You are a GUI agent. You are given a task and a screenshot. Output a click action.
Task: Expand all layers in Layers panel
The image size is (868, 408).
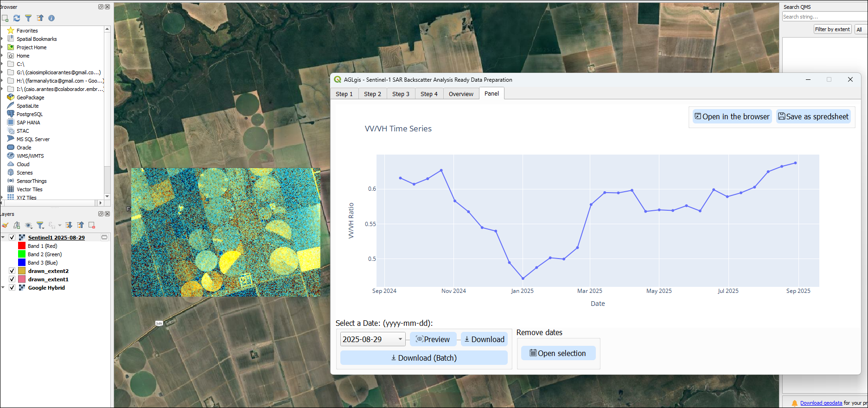[69, 225]
